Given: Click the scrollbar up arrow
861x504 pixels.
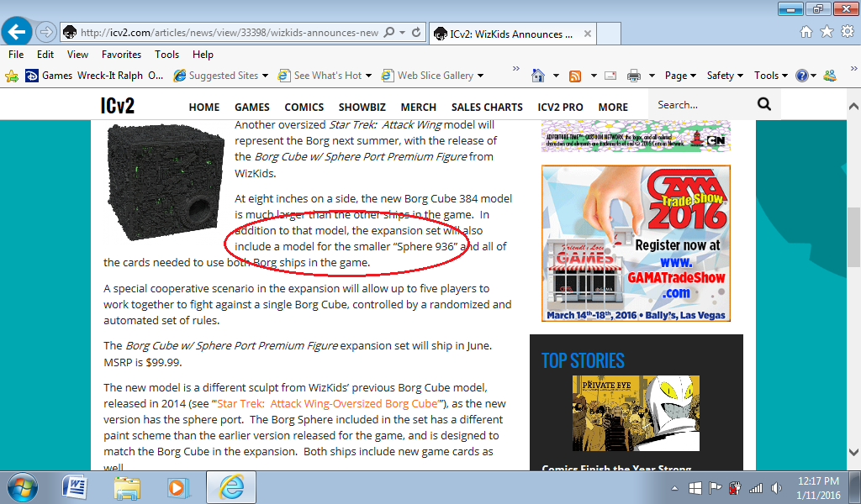Looking at the screenshot, I should tap(853, 107).
